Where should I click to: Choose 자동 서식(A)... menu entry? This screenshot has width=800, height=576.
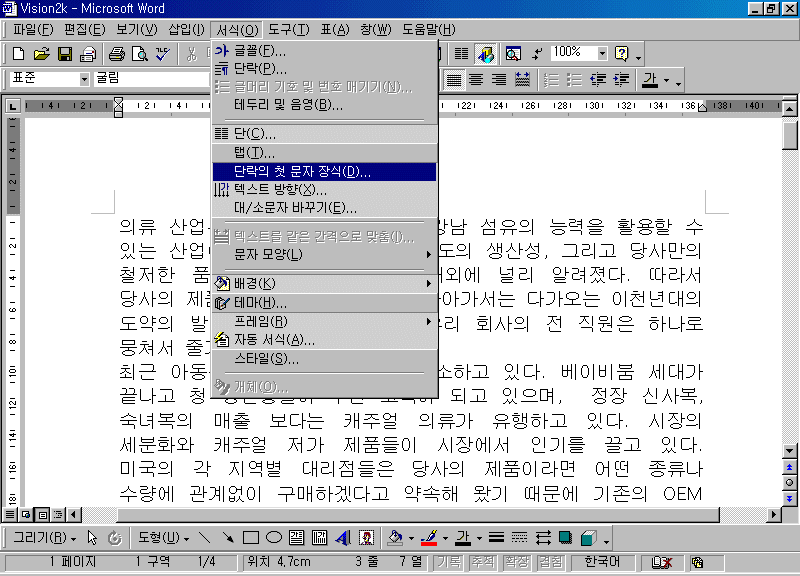tap(324, 340)
